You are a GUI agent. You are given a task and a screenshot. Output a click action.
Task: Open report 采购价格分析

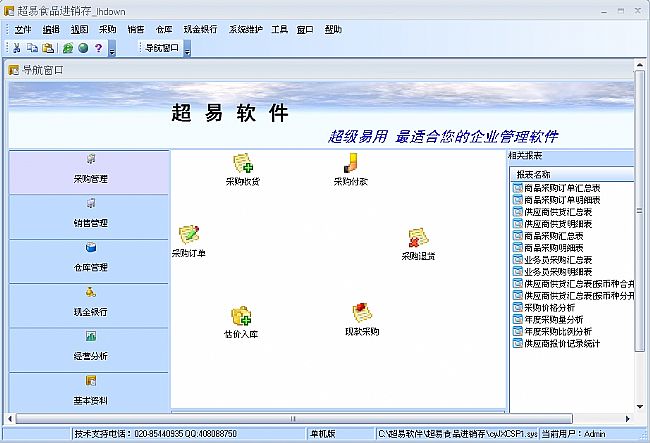[x=544, y=308]
